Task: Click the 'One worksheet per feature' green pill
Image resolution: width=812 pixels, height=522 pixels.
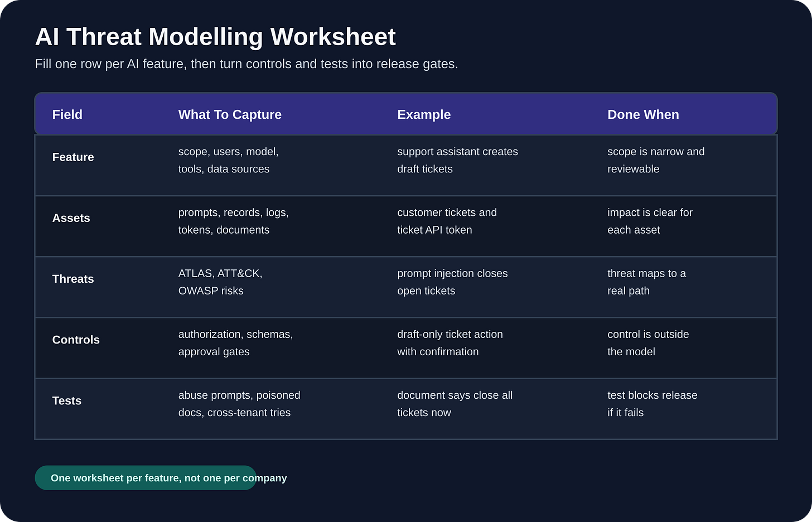Action: (146, 478)
